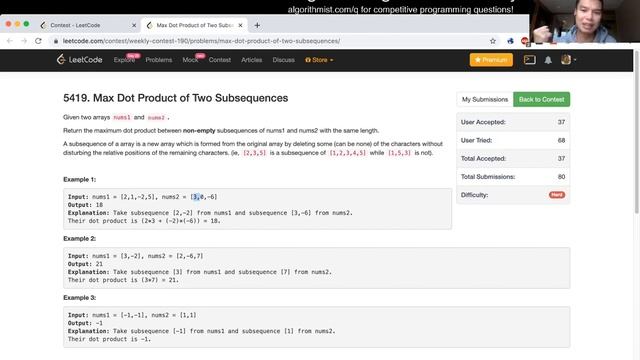Open the user avatar dropdown
The height and width of the screenshot is (360, 640).
(568, 60)
